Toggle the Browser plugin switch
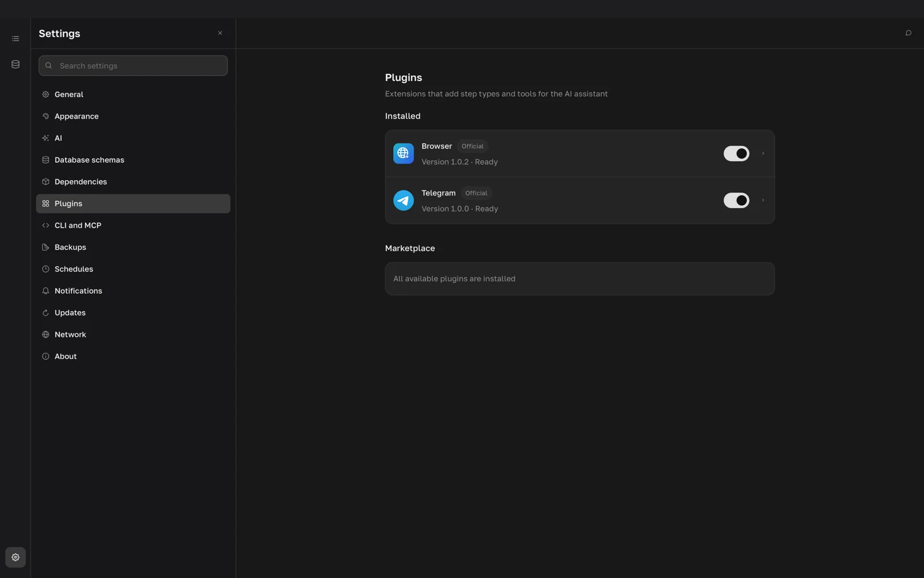924x578 pixels. click(736, 154)
